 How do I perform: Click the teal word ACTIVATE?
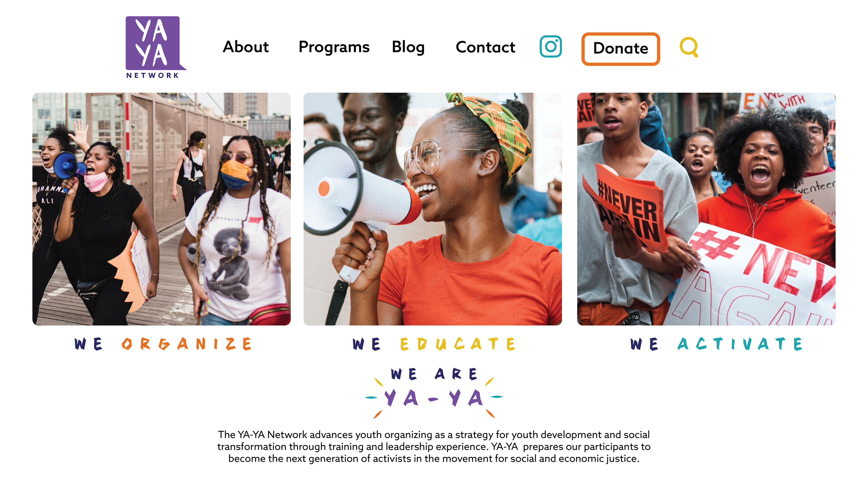coord(740,344)
